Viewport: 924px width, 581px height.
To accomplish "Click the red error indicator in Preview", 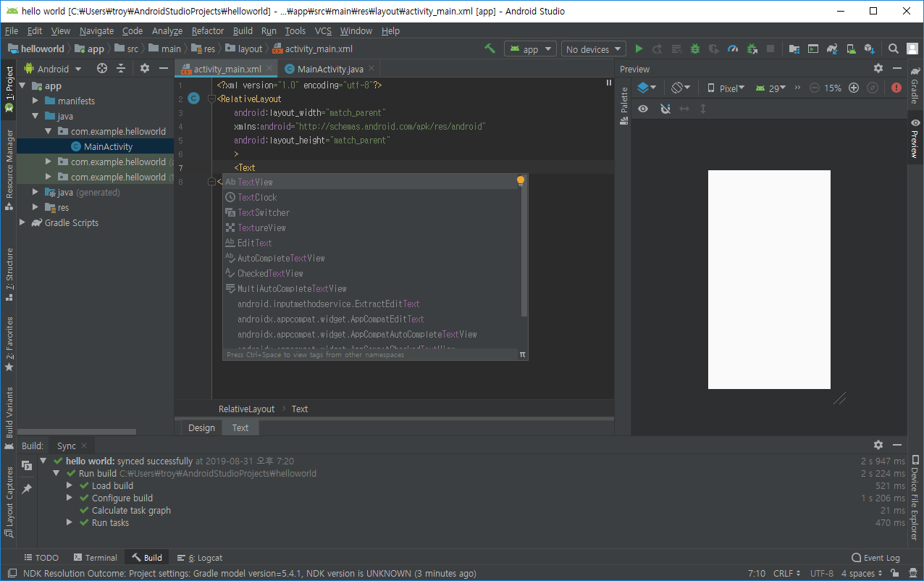I will (x=896, y=88).
